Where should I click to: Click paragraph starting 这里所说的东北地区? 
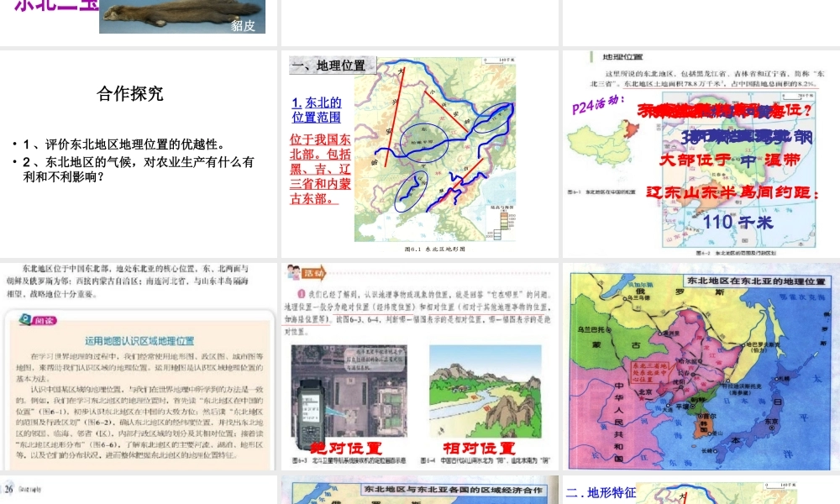click(x=707, y=78)
